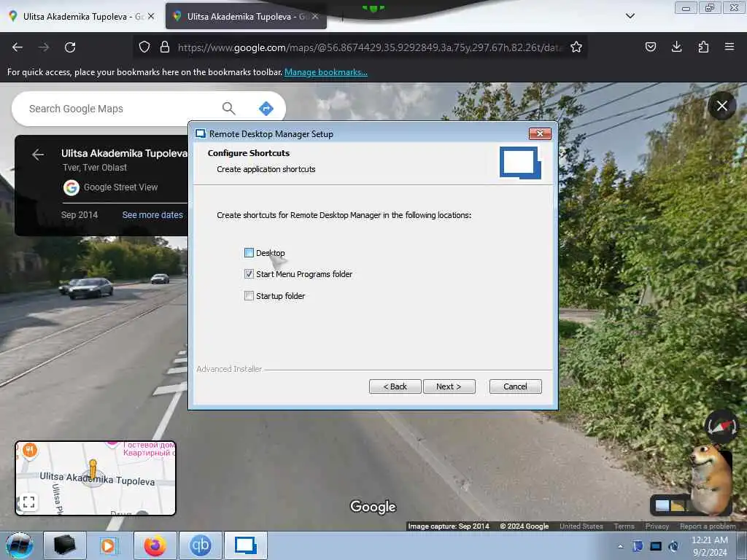Viewport: 747px width, 560px height.
Task: Reload the current page
Action: (70, 47)
